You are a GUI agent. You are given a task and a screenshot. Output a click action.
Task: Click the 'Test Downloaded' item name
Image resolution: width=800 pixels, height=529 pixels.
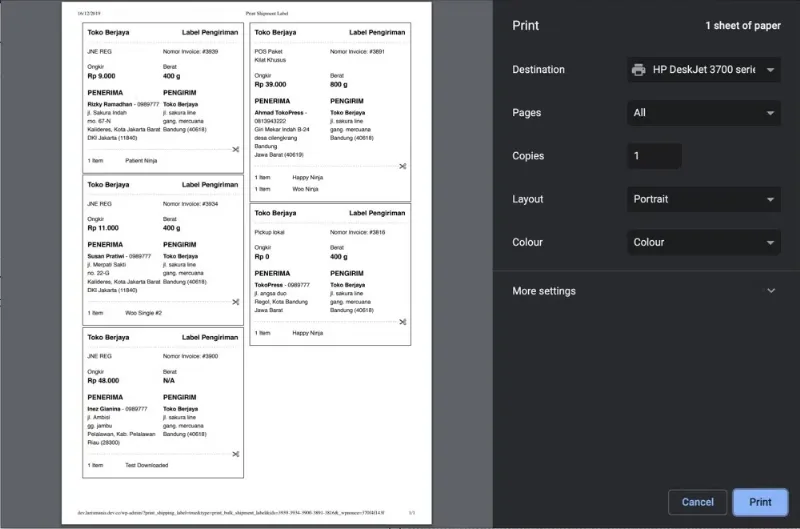pyautogui.click(x=147, y=465)
